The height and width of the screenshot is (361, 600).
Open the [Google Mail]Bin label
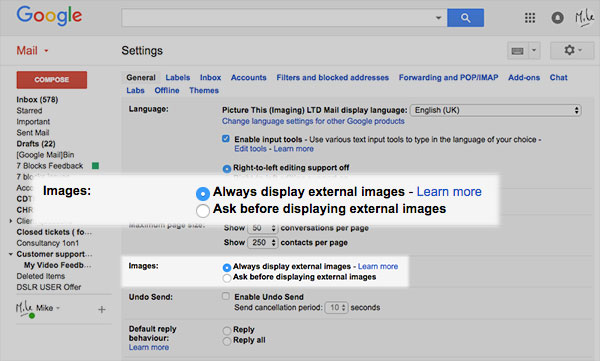[x=45, y=155]
